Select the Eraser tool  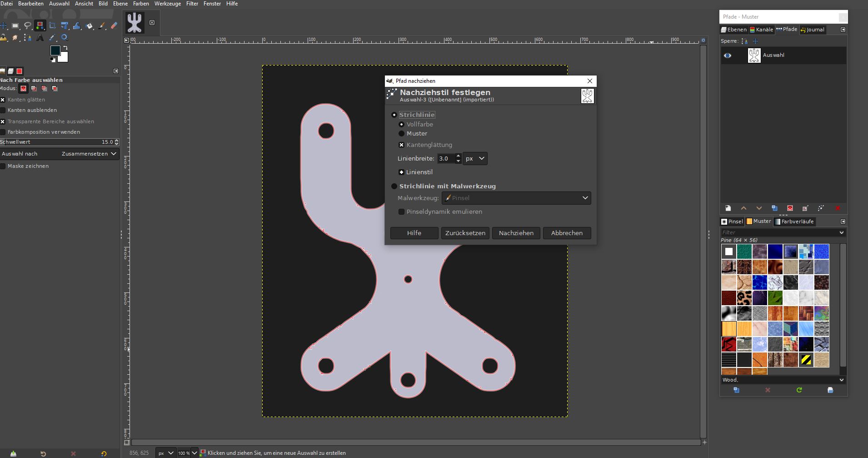[x=114, y=26]
